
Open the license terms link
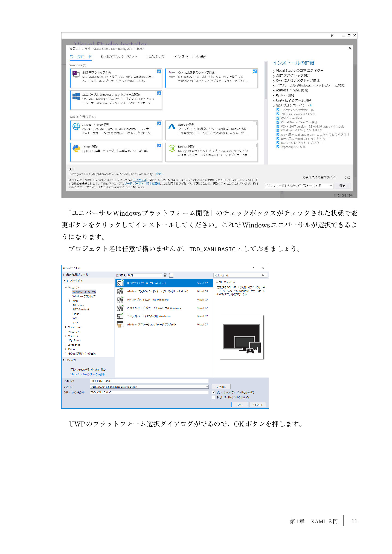140,180
